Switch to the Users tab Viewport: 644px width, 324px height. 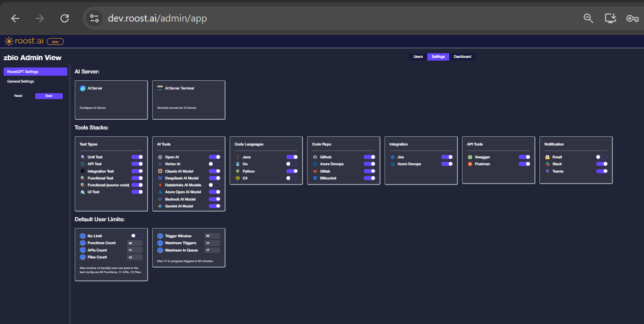tap(418, 56)
